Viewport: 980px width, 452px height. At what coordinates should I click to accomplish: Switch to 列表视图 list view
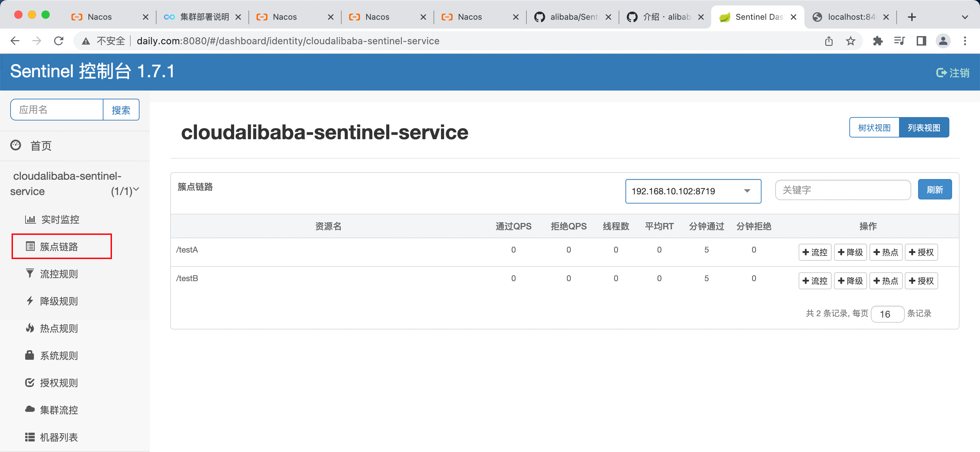[924, 127]
